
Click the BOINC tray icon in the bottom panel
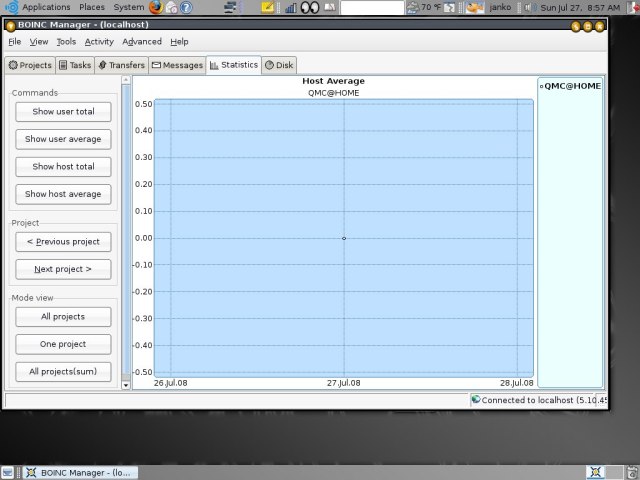click(596, 472)
